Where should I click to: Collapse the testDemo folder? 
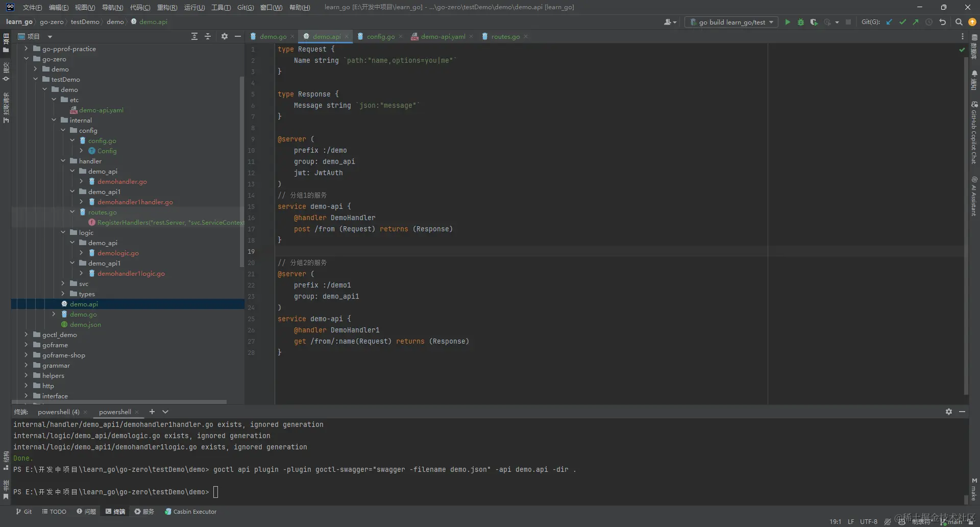pos(35,79)
